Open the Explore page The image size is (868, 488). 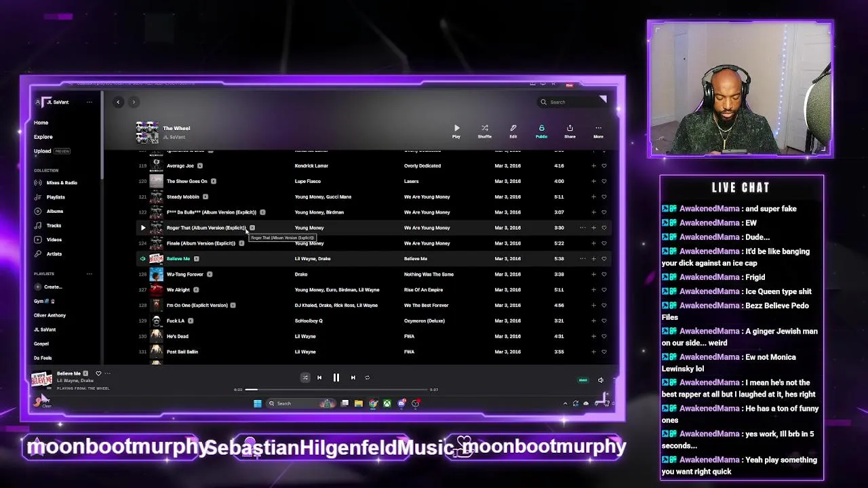click(43, 137)
